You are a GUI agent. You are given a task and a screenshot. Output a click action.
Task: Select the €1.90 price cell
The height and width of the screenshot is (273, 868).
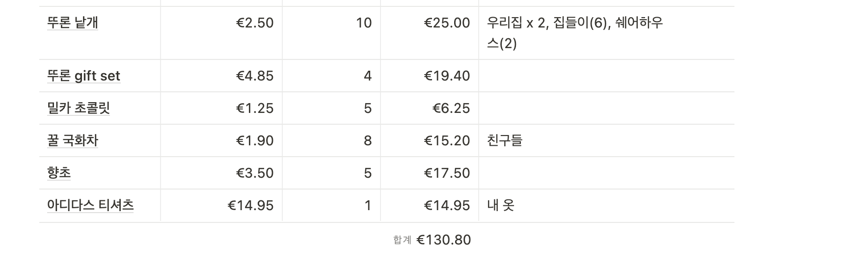coord(255,141)
